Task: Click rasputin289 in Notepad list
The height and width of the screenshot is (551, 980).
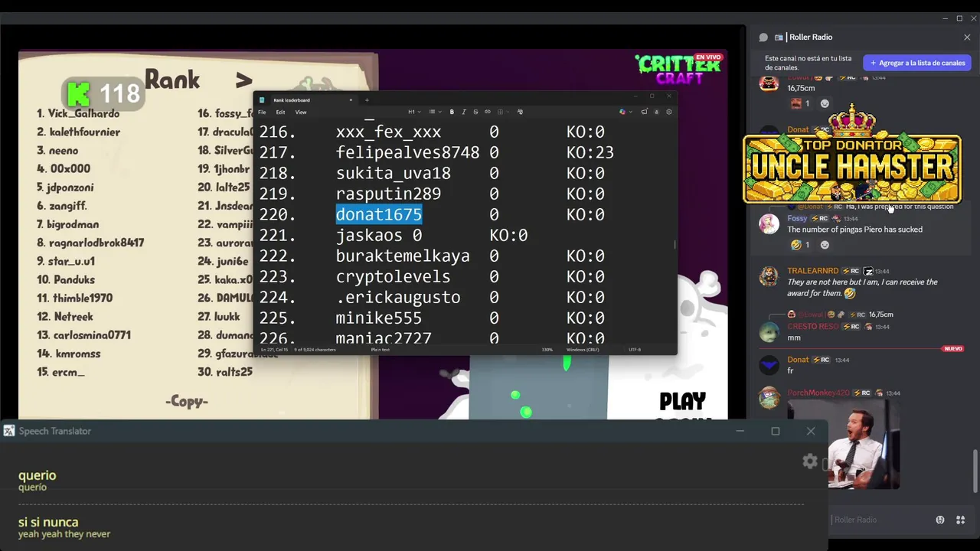Action: 388,194
